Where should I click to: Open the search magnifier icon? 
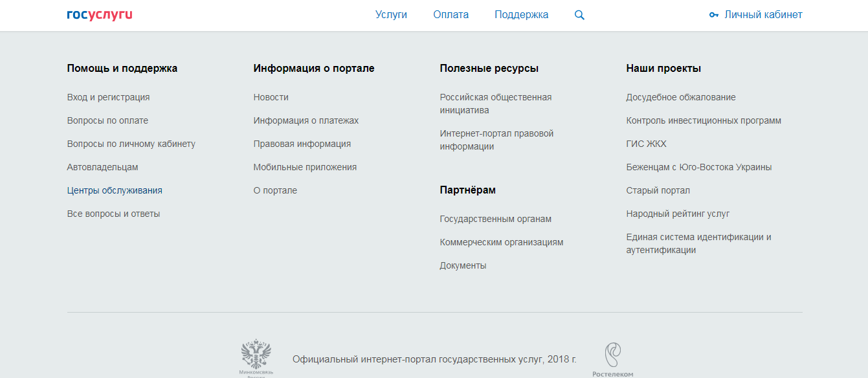[x=579, y=15]
